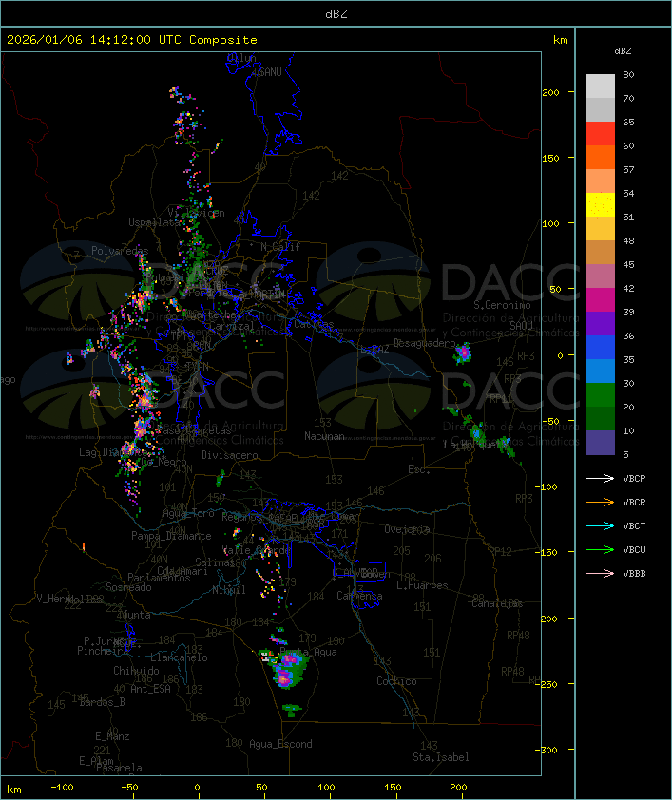Click the dBZ title at the top
The image size is (672, 800).
[x=336, y=13]
